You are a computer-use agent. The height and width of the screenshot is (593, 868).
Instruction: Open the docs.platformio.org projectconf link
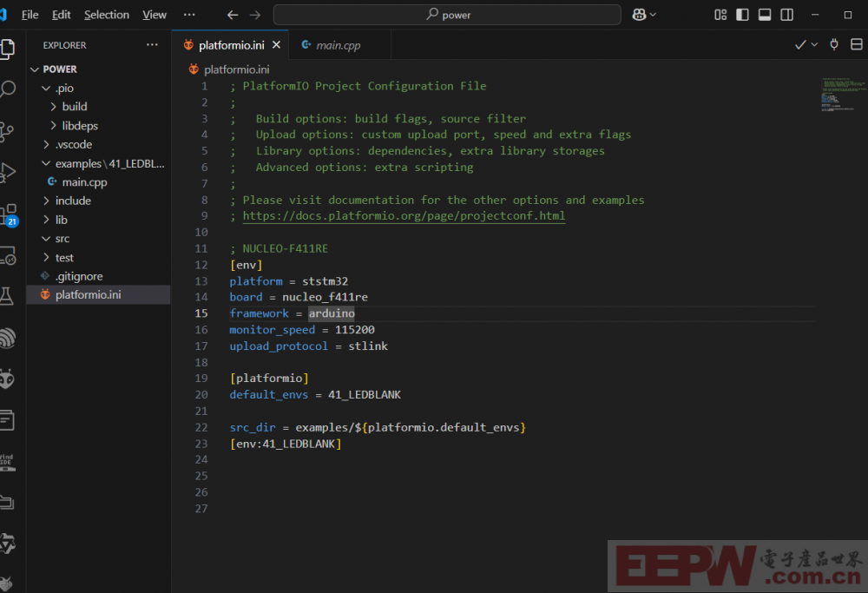click(404, 216)
